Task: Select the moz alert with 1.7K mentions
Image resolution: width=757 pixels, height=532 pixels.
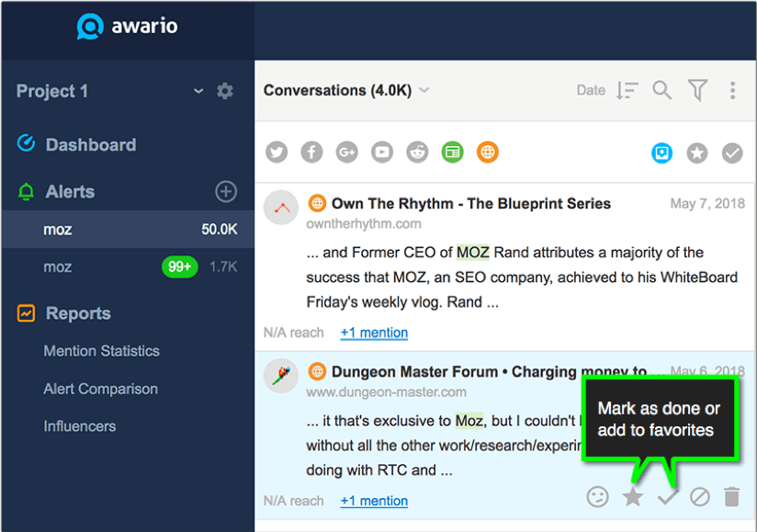Action: (x=128, y=266)
